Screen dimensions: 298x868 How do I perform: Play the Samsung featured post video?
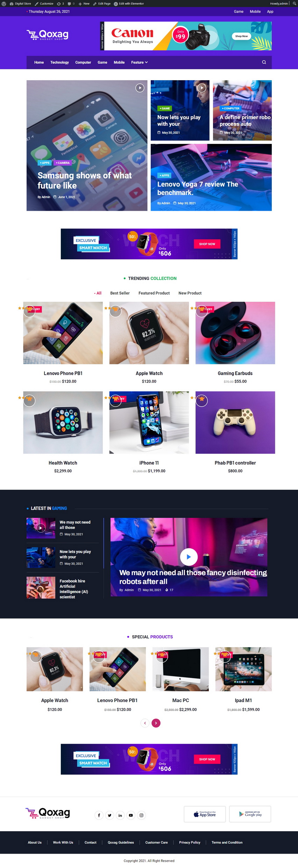[140, 88]
